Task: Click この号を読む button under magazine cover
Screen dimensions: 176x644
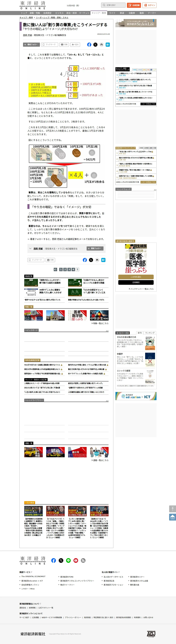Action: pos(136,277)
